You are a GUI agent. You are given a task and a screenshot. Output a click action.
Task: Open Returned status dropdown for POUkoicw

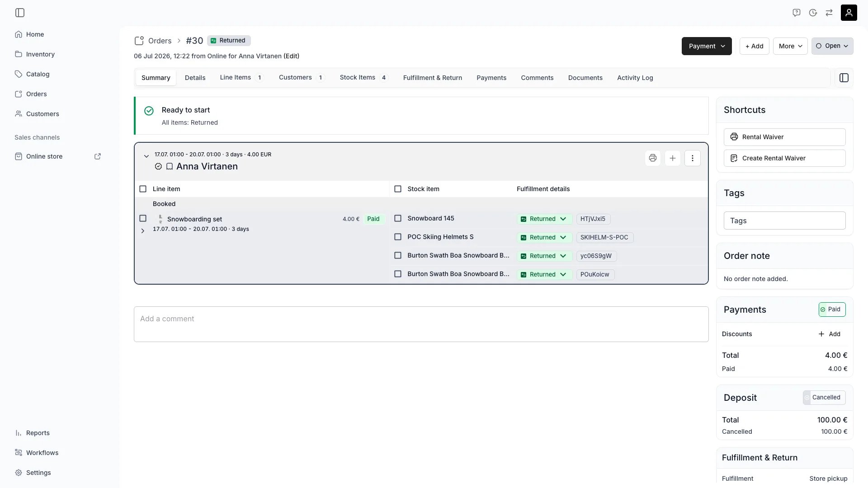(544, 275)
